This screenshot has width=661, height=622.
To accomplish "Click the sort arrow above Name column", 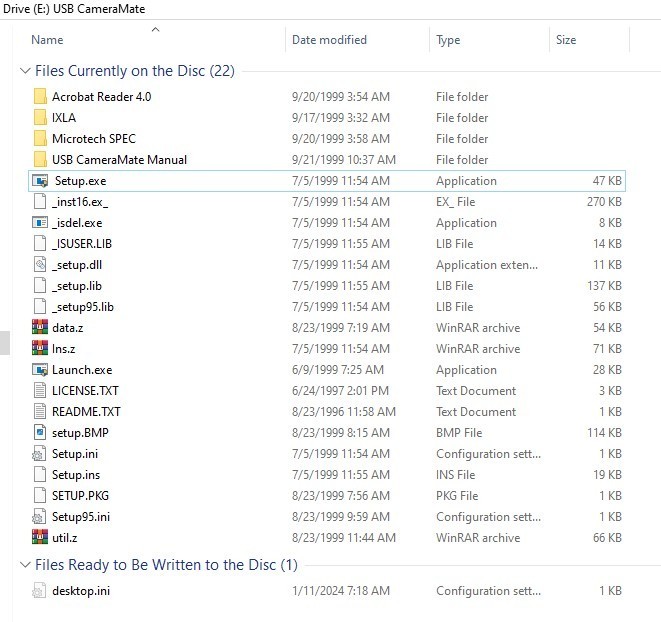I will coord(155,29).
